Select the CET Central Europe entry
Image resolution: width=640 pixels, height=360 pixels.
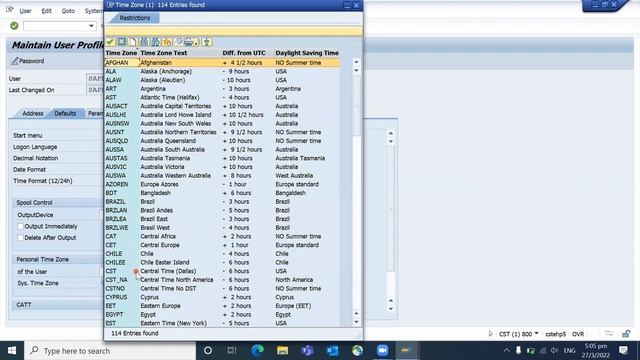[222, 245]
